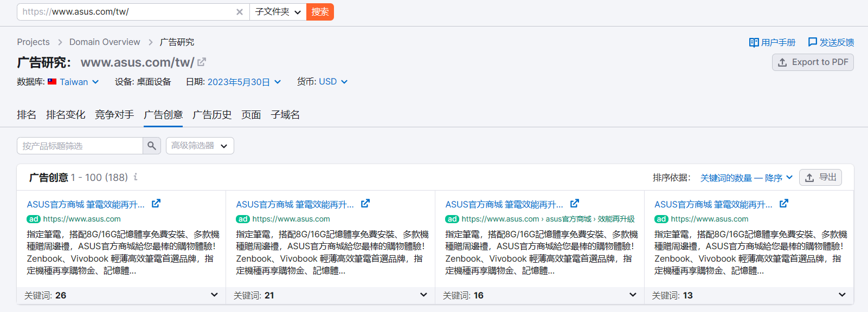This screenshot has width=868, height=312.
Task: Open the USD currency dropdown
Action: [x=333, y=82]
